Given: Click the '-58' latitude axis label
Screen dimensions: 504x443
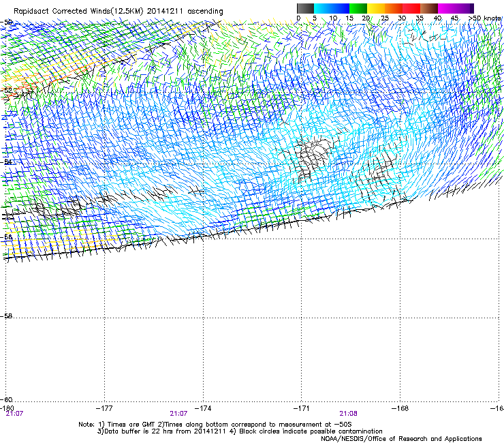Looking at the screenshot, I should coord(6,316).
